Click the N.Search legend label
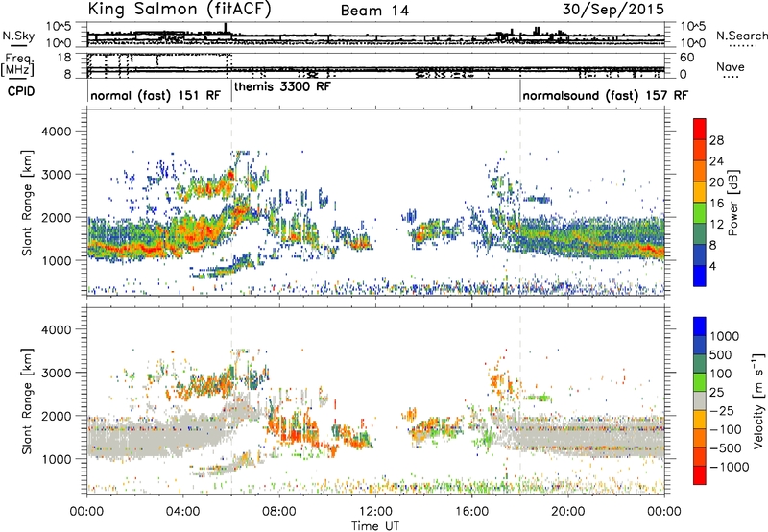This screenshot has height=532, width=768. (x=741, y=36)
